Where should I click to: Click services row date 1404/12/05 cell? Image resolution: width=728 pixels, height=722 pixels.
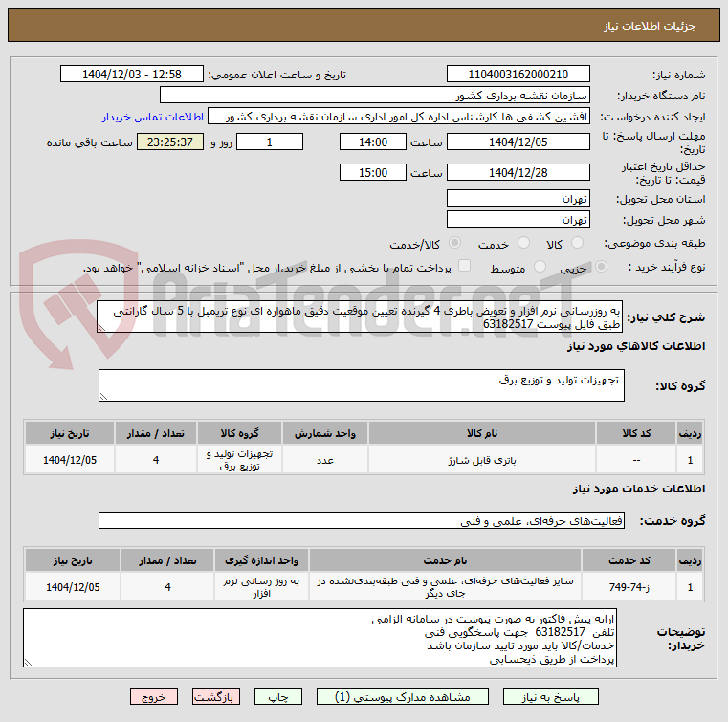[73, 587]
